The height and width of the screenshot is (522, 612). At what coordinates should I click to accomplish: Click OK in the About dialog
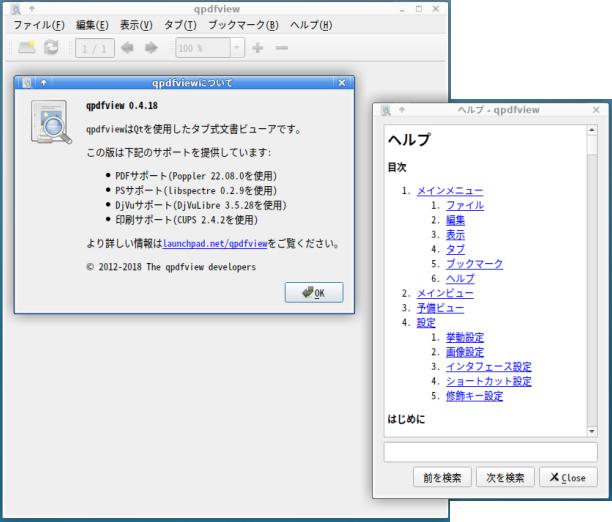click(314, 292)
